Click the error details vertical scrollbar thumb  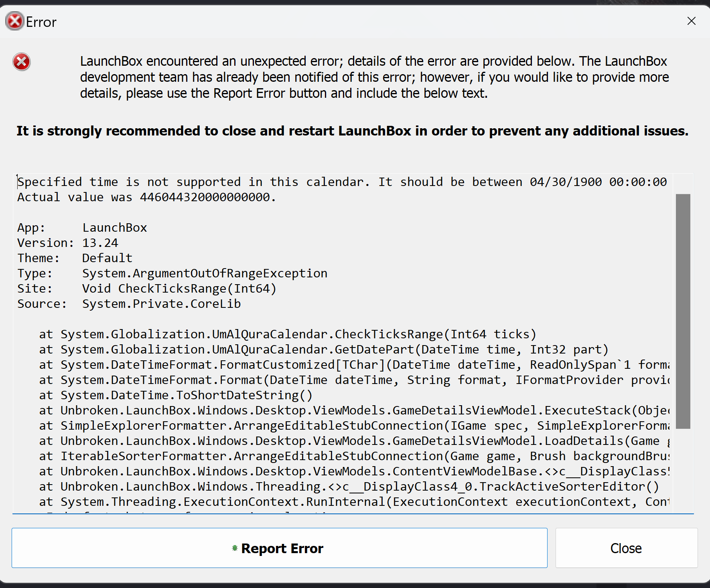[683, 311]
